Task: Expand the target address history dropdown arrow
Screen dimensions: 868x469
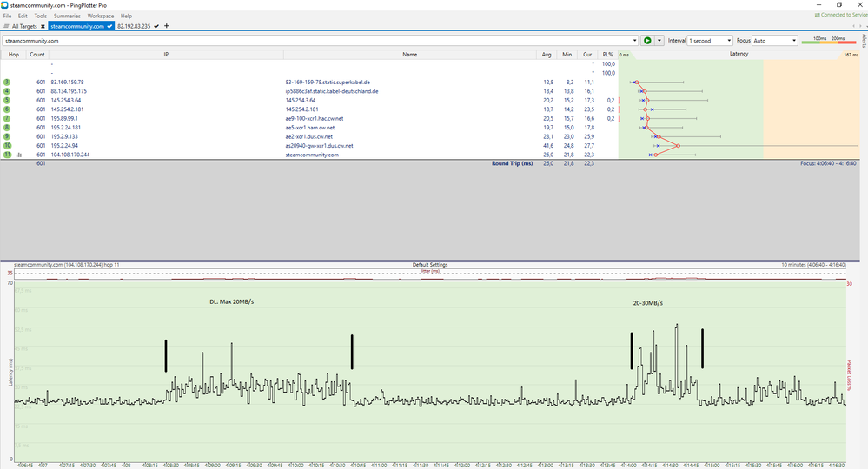Action: click(633, 41)
